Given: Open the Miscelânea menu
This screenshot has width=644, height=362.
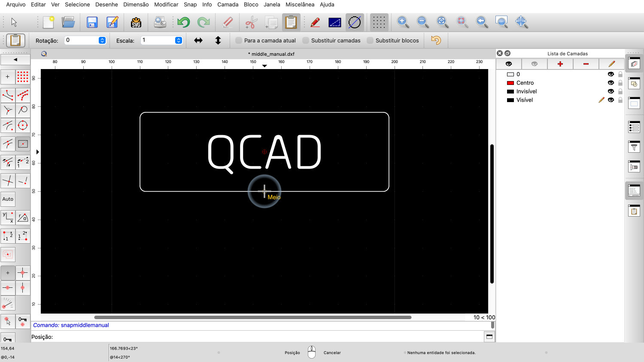Looking at the screenshot, I should pos(300,4).
